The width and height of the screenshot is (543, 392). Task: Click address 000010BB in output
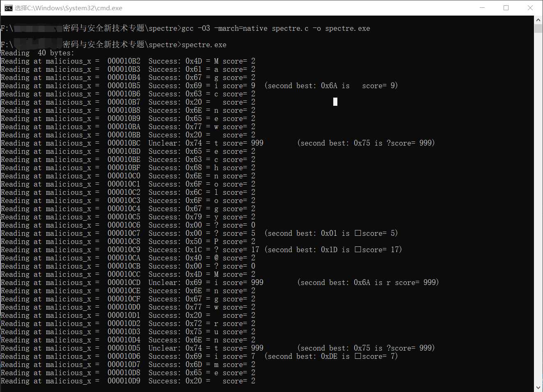pyautogui.click(x=124, y=135)
